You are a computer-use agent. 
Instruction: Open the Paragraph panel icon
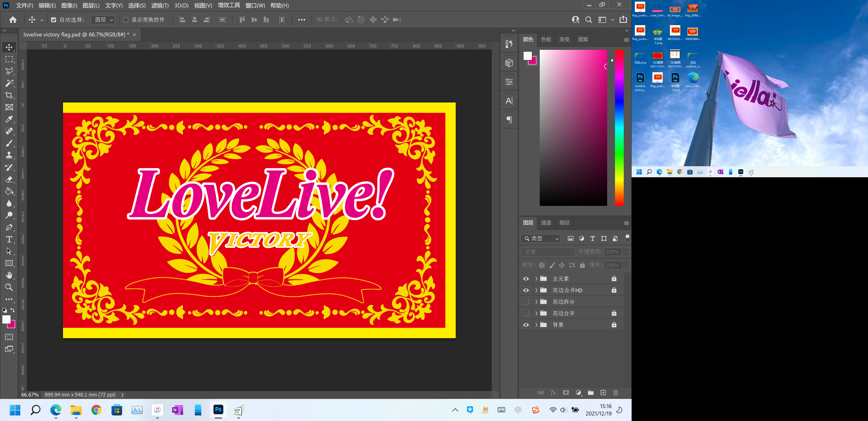click(509, 120)
